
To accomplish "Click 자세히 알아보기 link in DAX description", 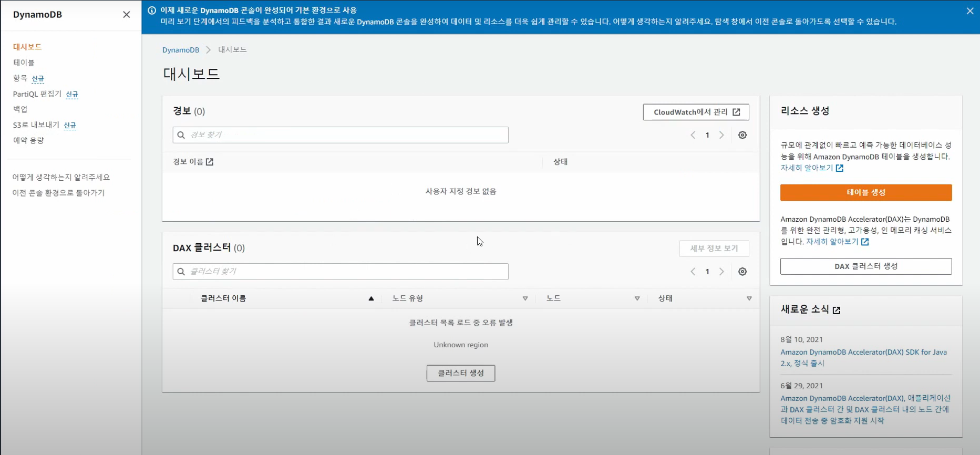I will pos(838,242).
